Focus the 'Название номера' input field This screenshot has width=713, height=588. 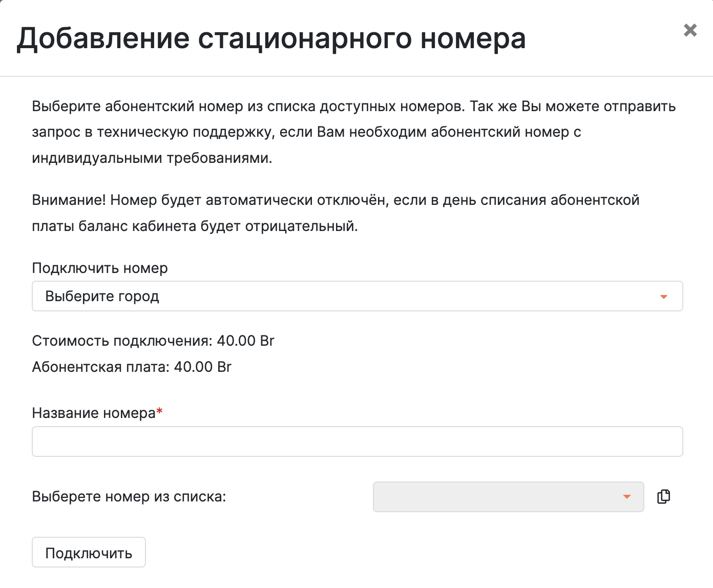tap(358, 442)
